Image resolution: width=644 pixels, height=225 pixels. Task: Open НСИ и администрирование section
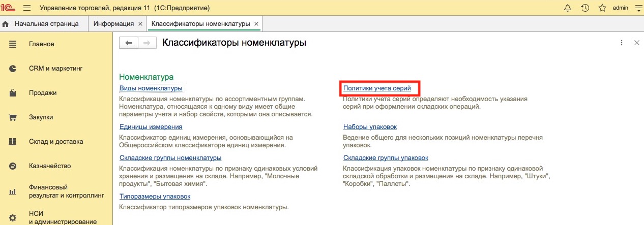coord(63,217)
